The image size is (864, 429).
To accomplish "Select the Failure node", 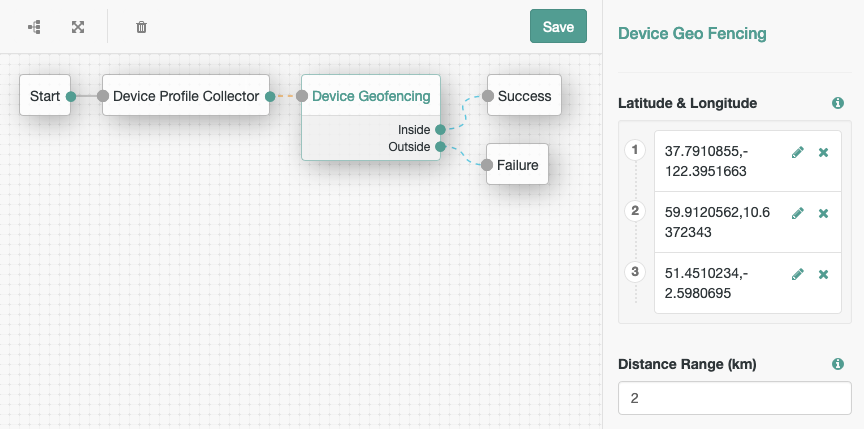I will click(517, 165).
